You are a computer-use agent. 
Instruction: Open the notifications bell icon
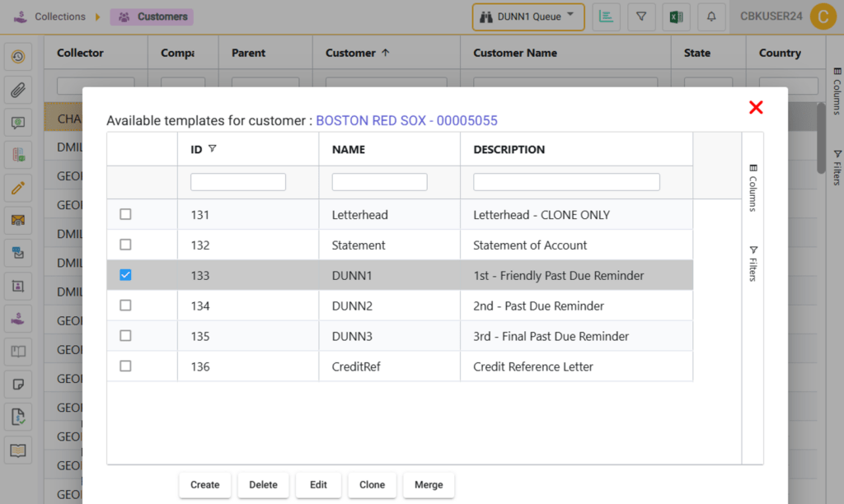tap(711, 16)
